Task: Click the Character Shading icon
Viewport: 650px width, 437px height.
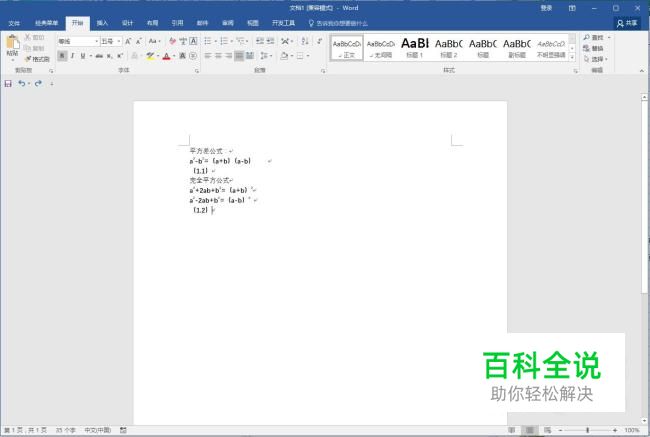Action: click(182, 56)
